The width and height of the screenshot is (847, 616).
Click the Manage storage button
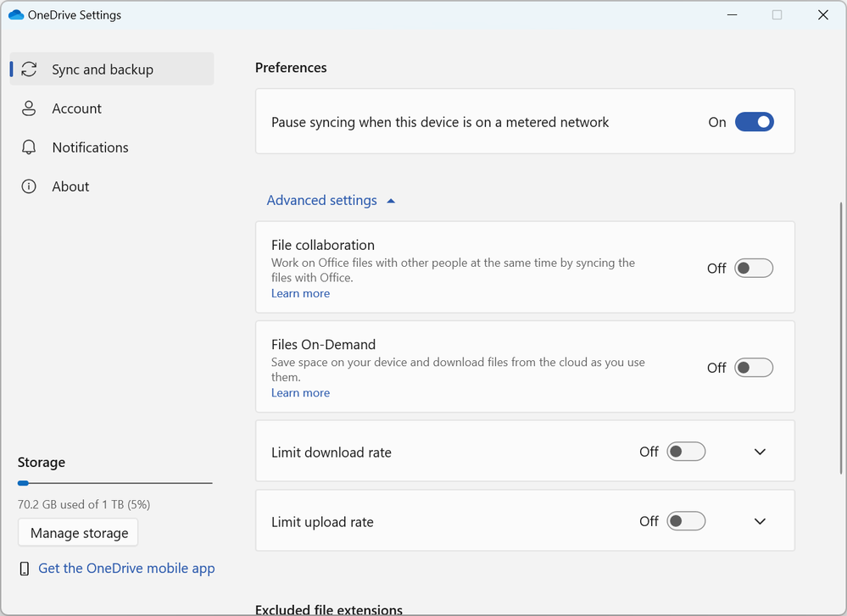pos(78,533)
